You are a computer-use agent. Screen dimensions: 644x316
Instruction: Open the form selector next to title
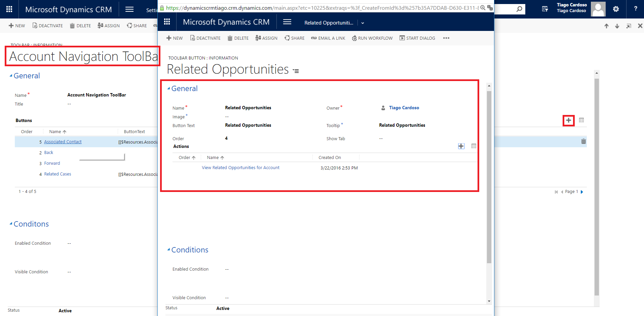pyautogui.click(x=296, y=71)
